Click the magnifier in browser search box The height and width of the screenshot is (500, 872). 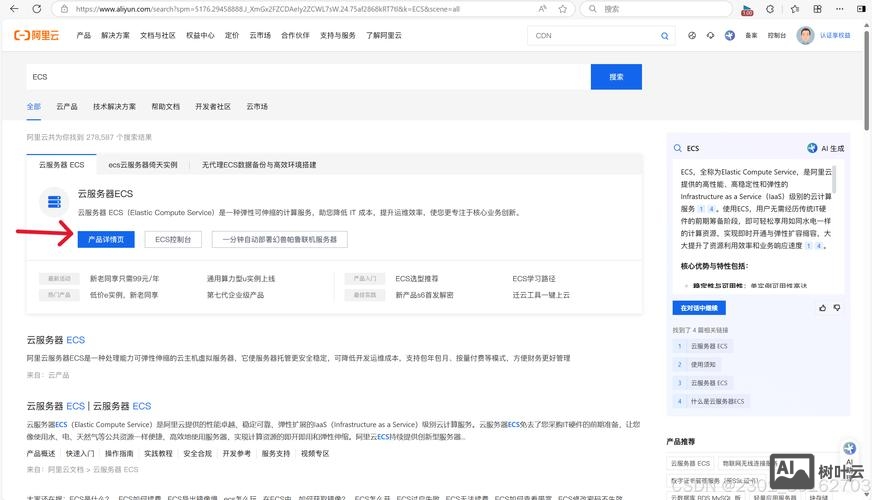(593, 9)
